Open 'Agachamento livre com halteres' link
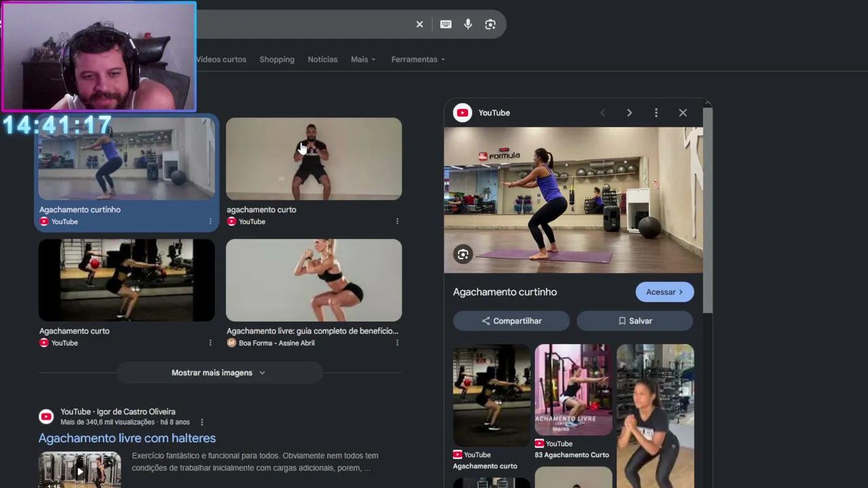Viewport: 868px width, 488px height. click(x=127, y=439)
